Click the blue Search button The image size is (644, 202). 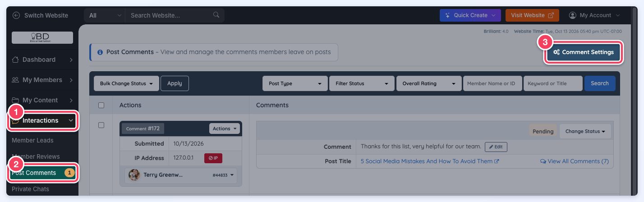(600, 83)
